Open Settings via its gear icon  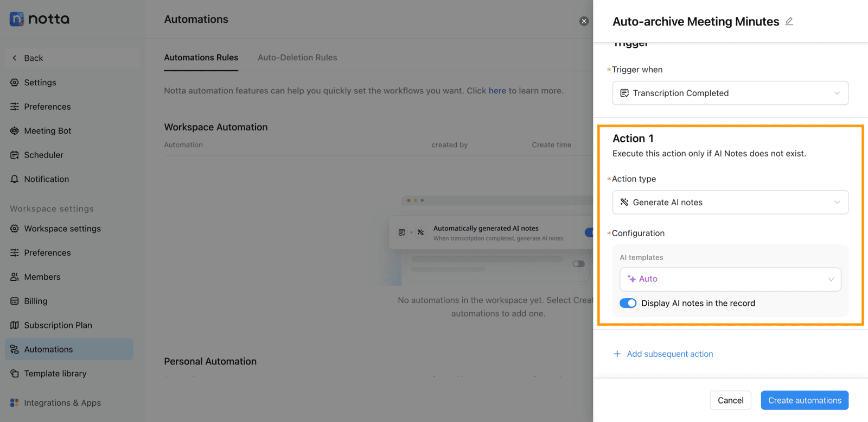point(15,83)
